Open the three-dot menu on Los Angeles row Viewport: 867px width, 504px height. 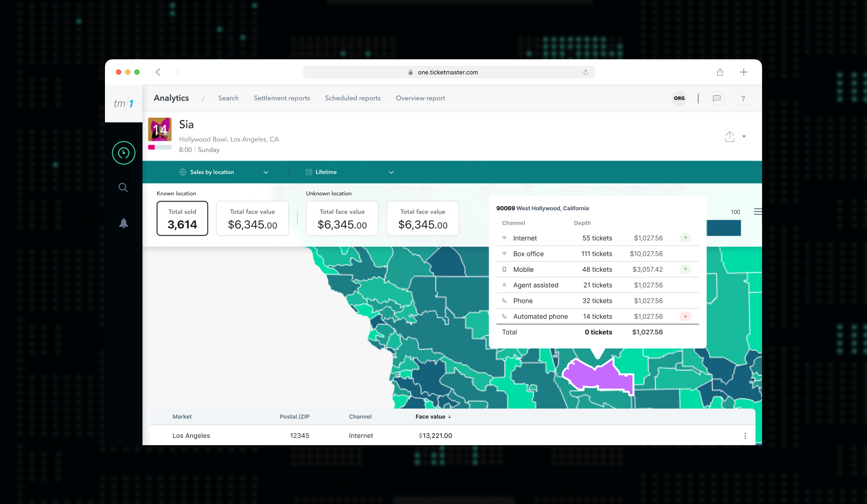click(745, 436)
